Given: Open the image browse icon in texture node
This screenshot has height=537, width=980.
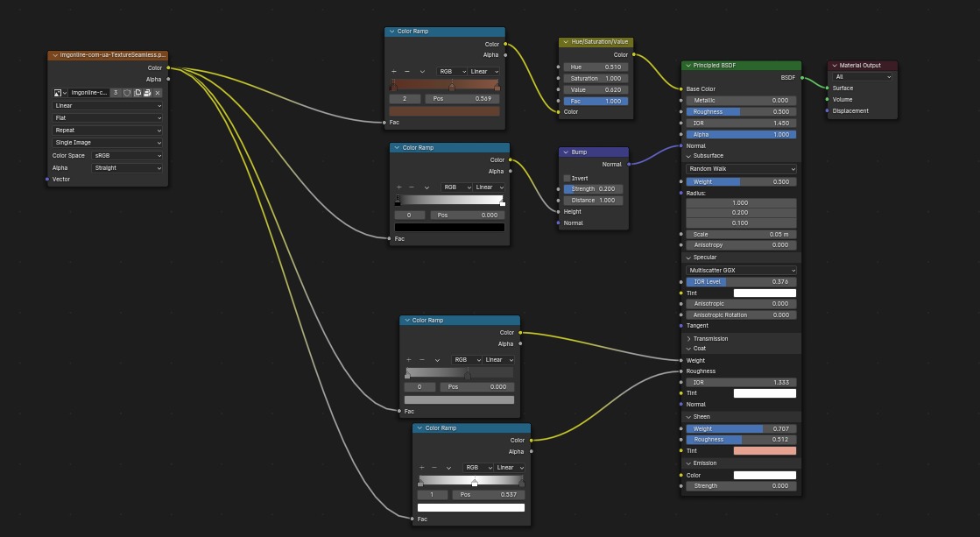Looking at the screenshot, I should 58,93.
